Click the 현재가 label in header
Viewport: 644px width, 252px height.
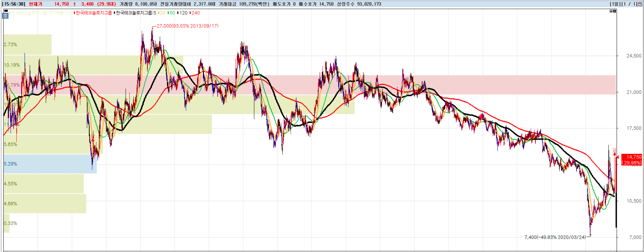[36, 4]
